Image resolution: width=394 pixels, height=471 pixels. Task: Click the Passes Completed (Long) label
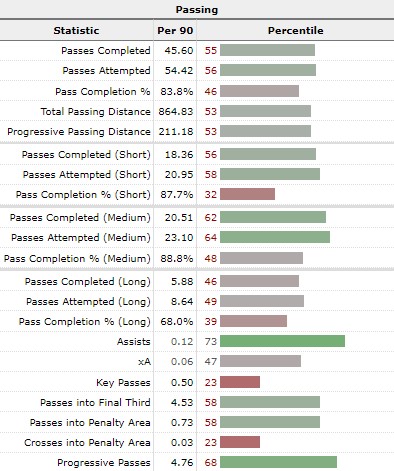point(88,282)
